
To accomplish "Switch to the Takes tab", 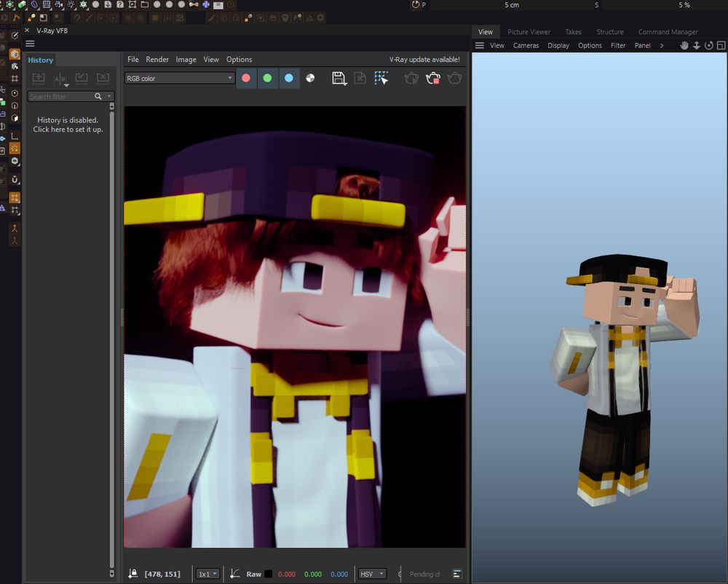I will (x=574, y=32).
